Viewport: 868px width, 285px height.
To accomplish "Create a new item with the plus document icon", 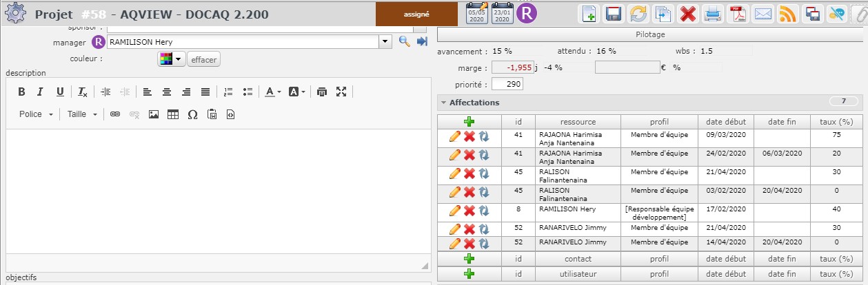I will point(589,13).
